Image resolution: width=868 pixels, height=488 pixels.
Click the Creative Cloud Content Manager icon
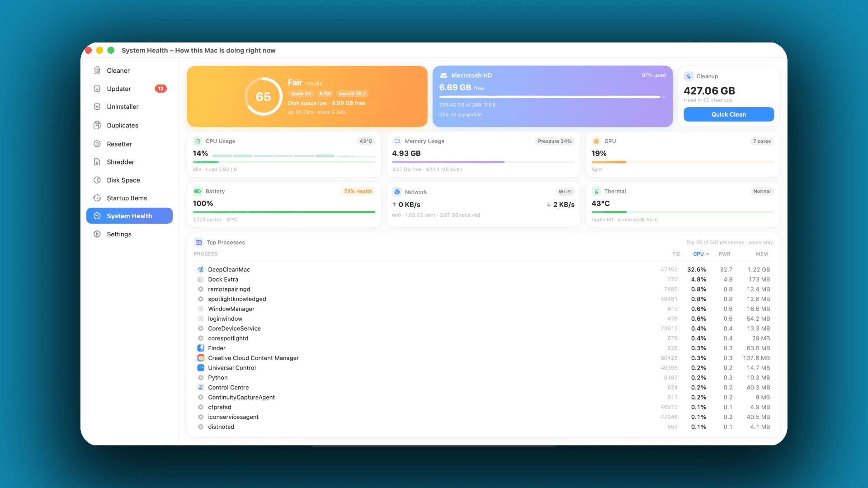pyautogui.click(x=201, y=358)
